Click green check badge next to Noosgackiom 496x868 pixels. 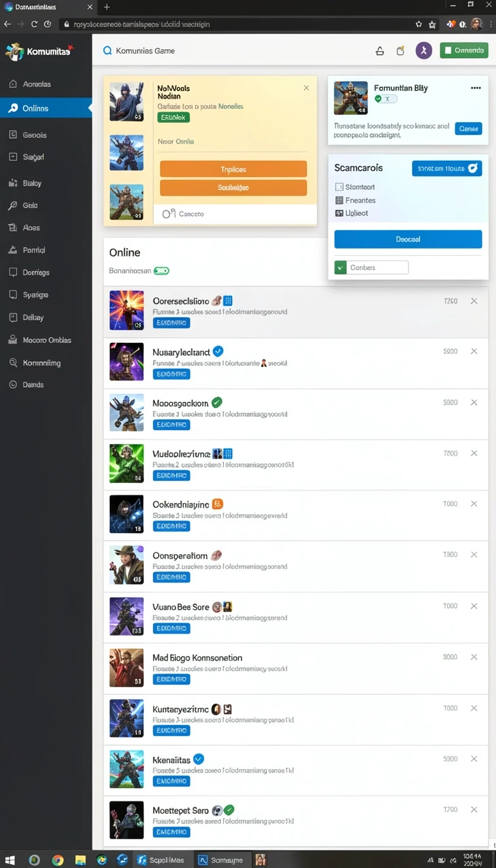[x=217, y=402]
